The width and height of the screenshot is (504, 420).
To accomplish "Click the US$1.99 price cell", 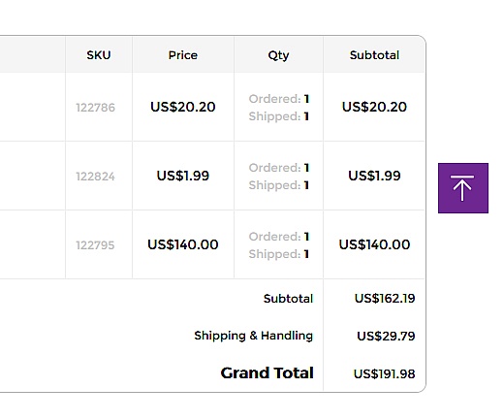I will (183, 176).
